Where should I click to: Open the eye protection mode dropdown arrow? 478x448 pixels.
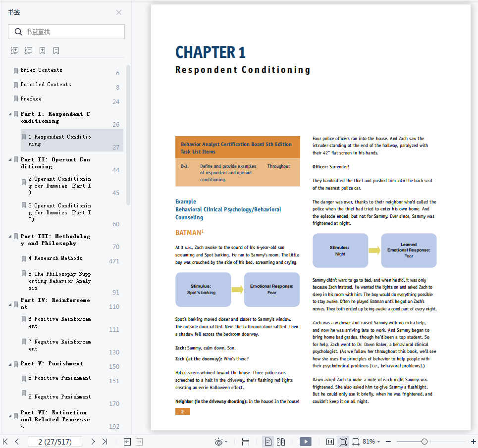point(226,442)
